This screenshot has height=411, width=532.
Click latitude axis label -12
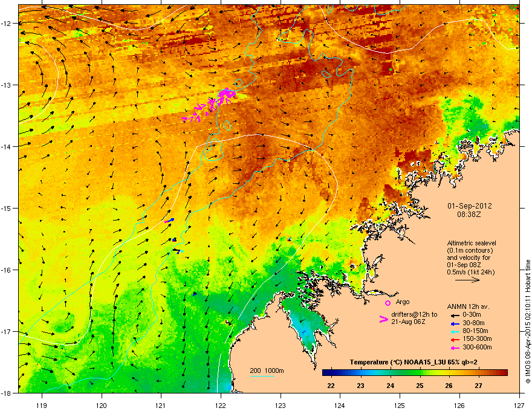tap(7, 24)
